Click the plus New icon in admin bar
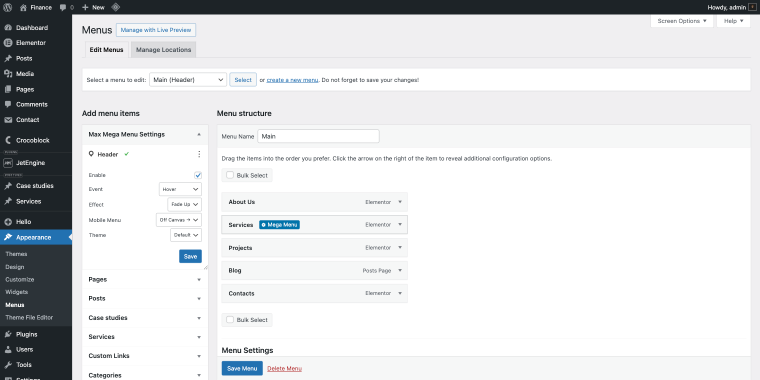The width and height of the screenshot is (760, 380). pos(85,7)
